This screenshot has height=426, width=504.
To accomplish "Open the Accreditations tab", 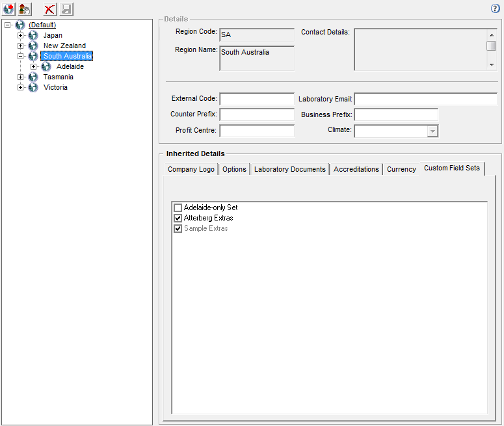I will coord(356,169).
